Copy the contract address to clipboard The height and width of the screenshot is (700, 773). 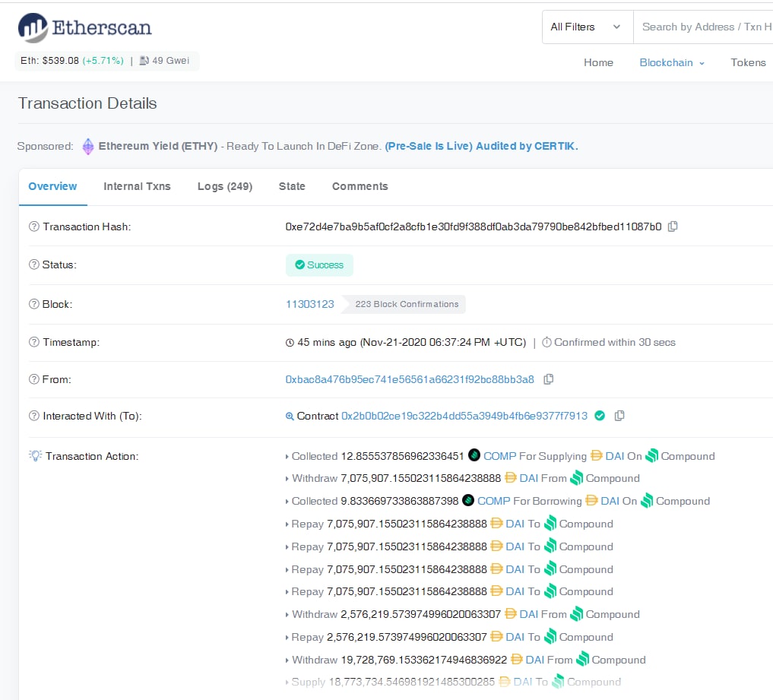(x=619, y=416)
